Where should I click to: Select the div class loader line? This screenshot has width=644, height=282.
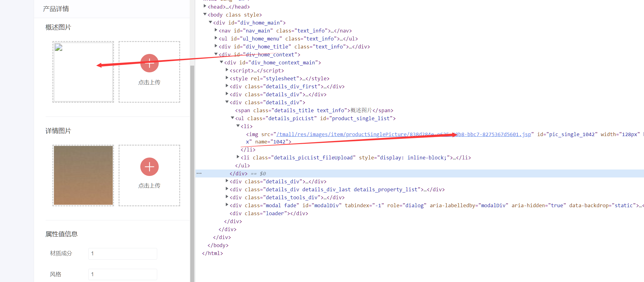coord(269,213)
